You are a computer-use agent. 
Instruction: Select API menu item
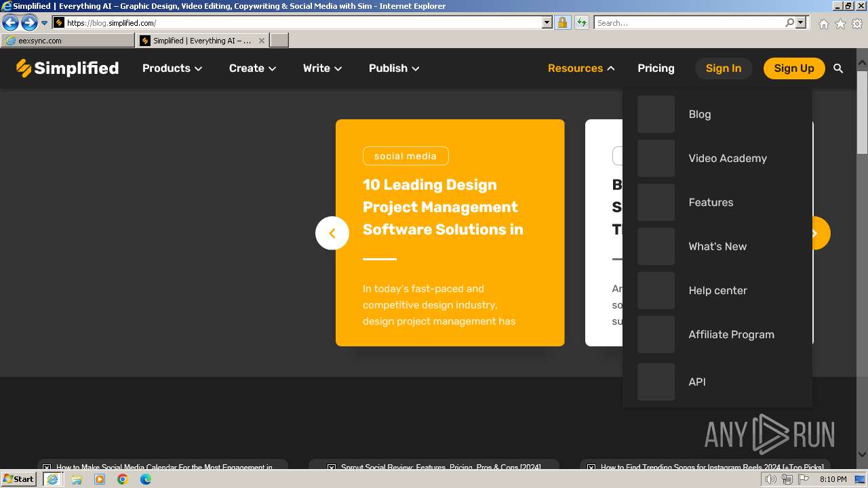click(x=697, y=382)
